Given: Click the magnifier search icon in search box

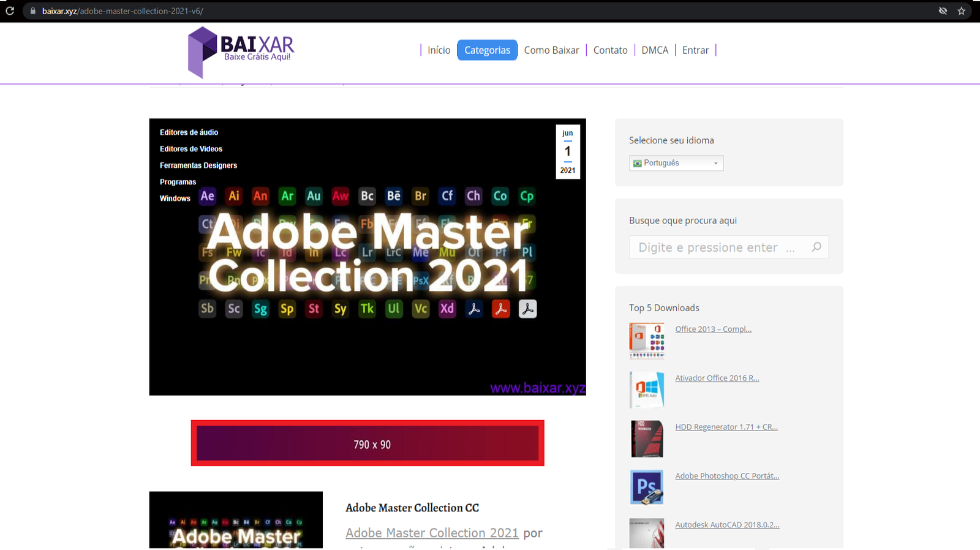Looking at the screenshot, I should [816, 247].
